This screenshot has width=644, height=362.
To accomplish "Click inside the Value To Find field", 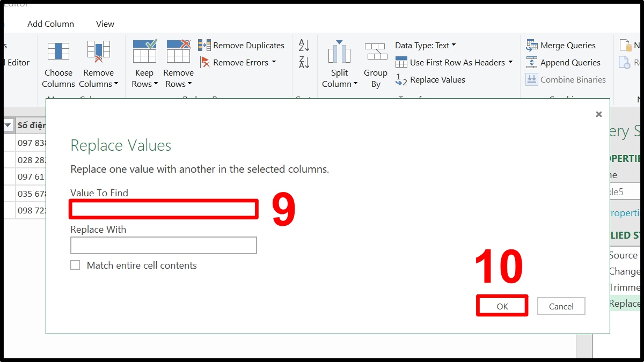I will [x=163, y=210].
